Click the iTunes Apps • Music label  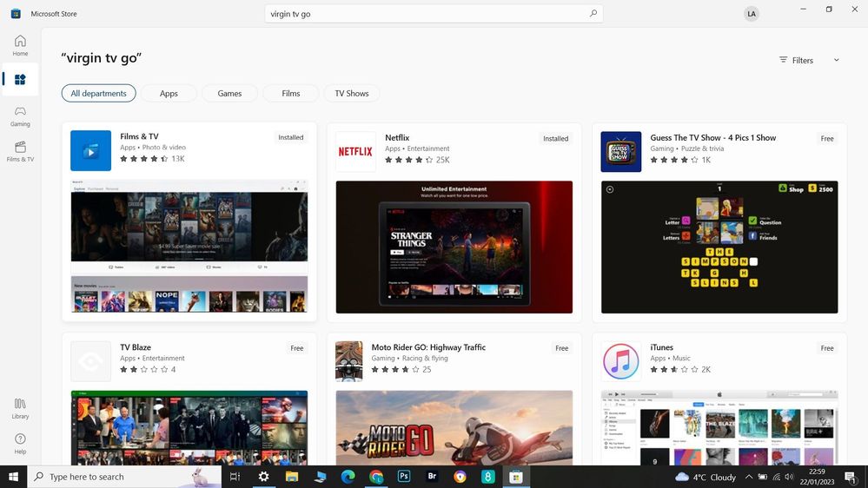click(x=670, y=358)
